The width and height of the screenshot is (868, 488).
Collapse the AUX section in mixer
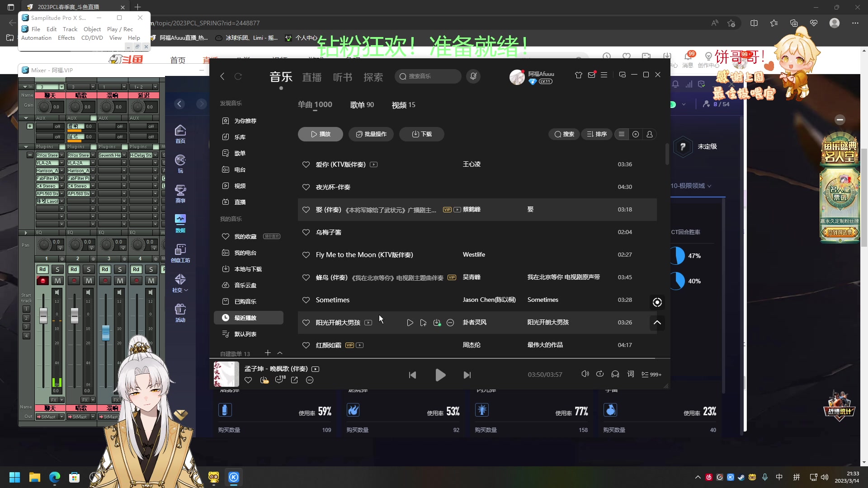coord(26,118)
